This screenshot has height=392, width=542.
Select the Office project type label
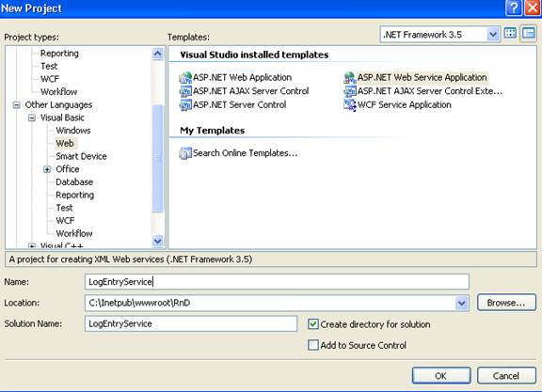(x=68, y=169)
